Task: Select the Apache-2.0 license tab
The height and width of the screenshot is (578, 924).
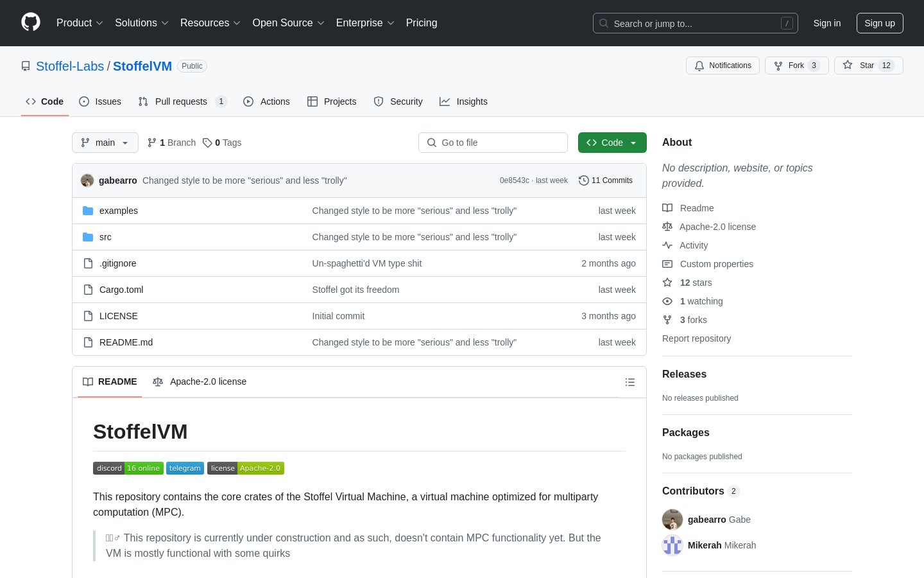Action: click(x=200, y=381)
